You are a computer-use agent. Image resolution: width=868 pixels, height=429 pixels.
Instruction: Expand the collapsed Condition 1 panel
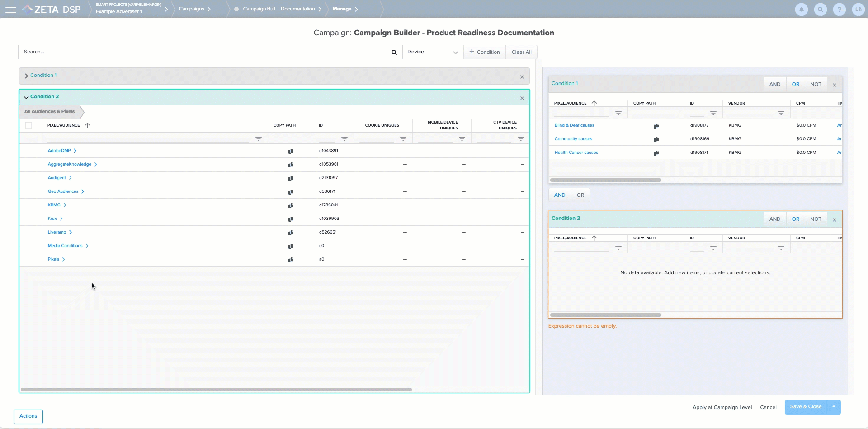coord(26,76)
